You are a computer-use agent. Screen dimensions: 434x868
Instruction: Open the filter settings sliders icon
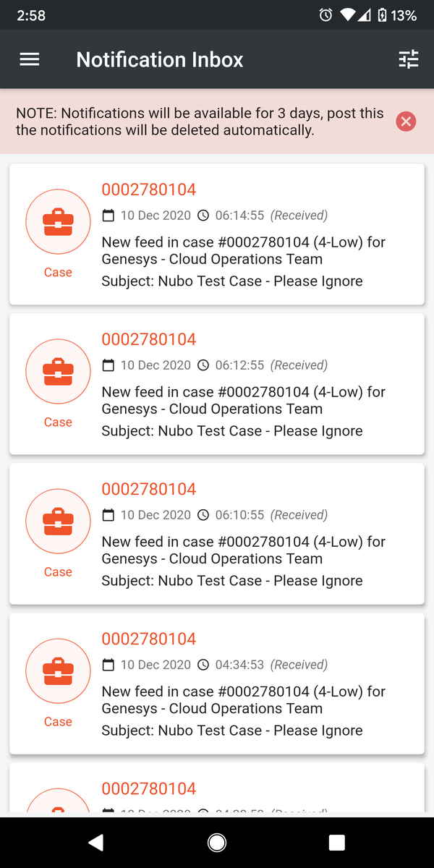pyautogui.click(x=409, y=59)
